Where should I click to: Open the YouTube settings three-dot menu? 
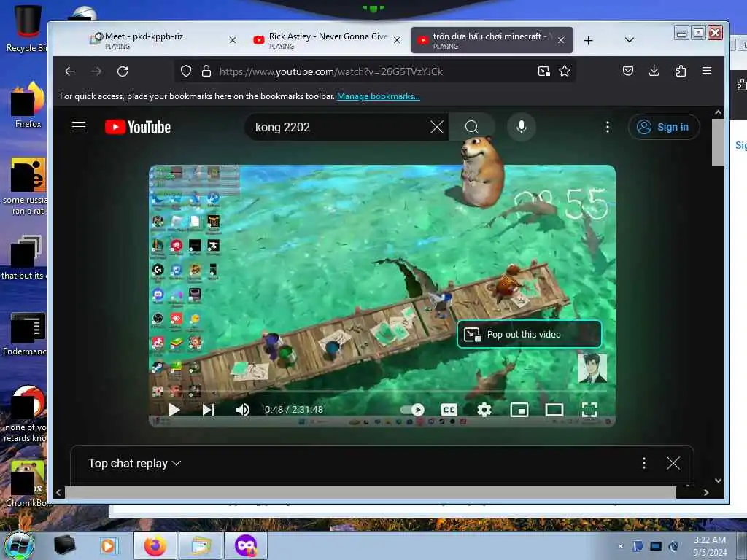(x=608, y=127)
